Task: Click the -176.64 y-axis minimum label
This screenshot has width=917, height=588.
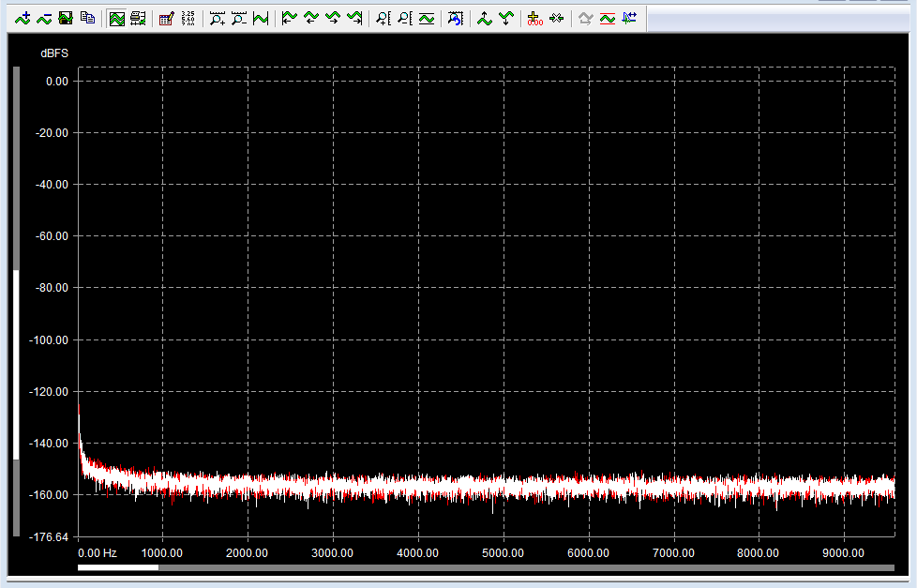Action: [x=49, y=536]
